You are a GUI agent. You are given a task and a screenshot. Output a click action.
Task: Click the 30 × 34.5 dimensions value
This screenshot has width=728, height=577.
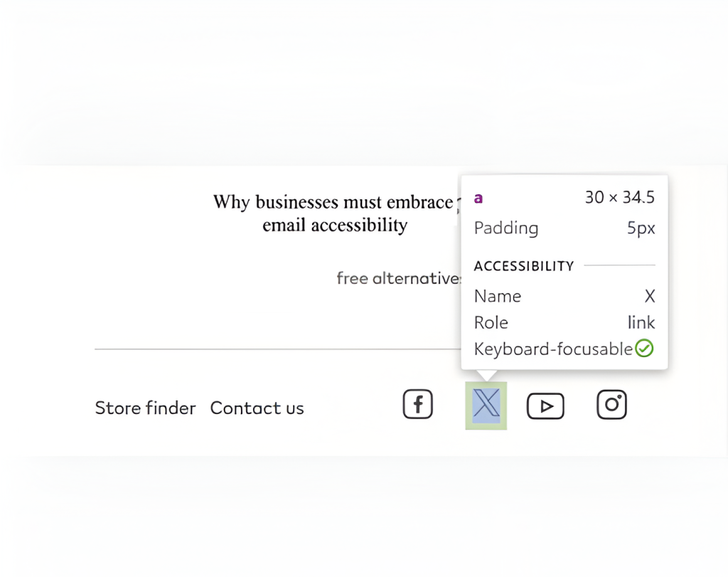coord(619,198)
